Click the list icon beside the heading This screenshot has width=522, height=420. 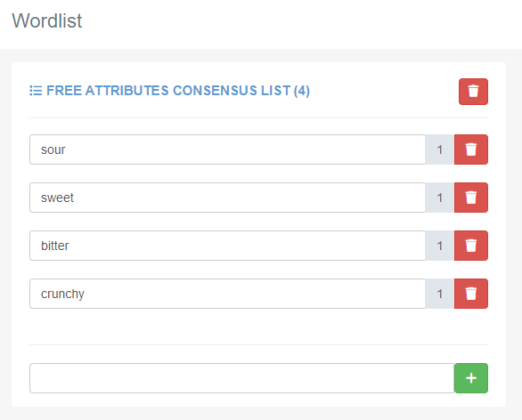coord(36,91)
